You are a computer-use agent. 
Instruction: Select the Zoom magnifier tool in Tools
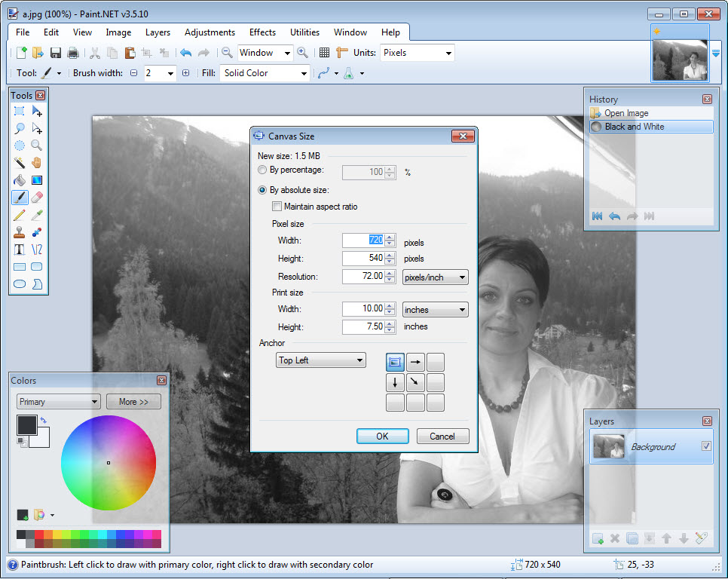coord(37,146)
